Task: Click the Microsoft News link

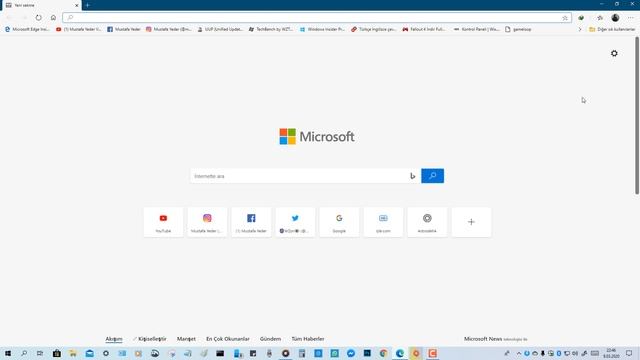Action: 483,339
